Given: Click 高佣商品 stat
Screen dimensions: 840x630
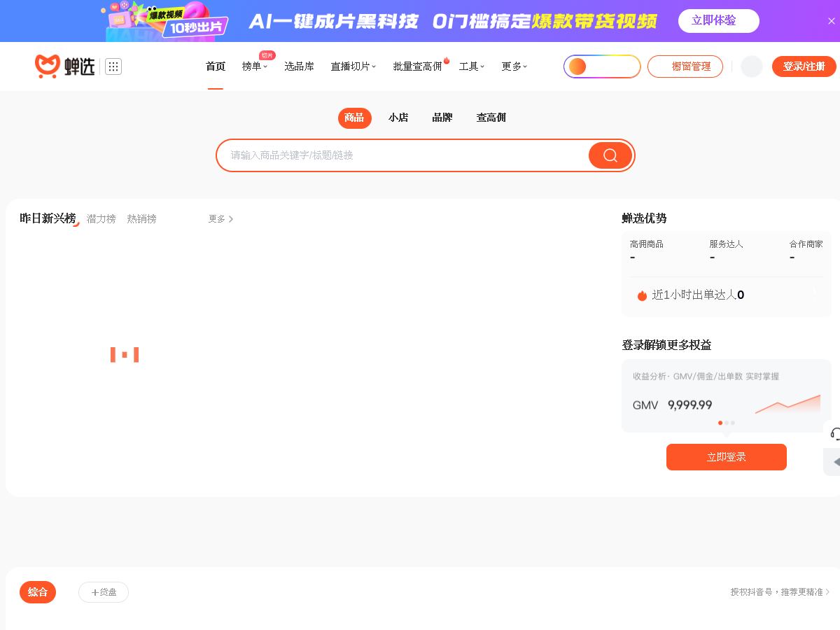Looking at the screenshot, I should coord(647,250).
